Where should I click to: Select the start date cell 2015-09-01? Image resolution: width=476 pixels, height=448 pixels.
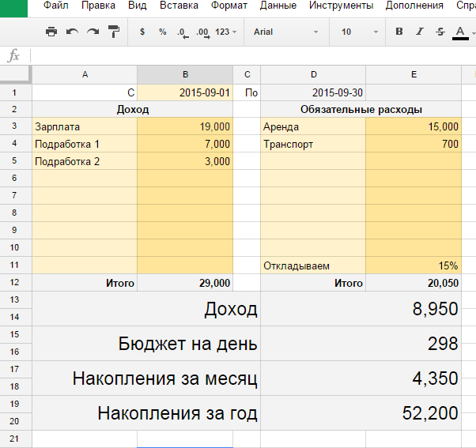click(x=185, y=92)
